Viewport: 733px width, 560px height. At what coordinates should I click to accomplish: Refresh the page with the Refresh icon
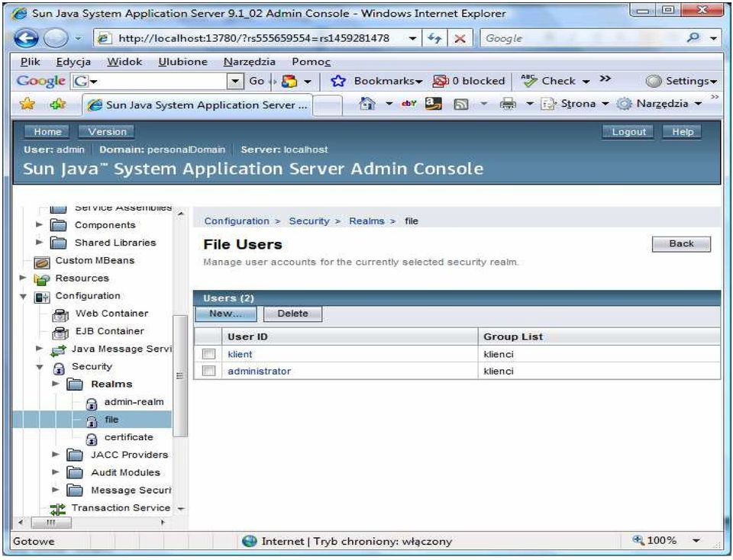434,38
